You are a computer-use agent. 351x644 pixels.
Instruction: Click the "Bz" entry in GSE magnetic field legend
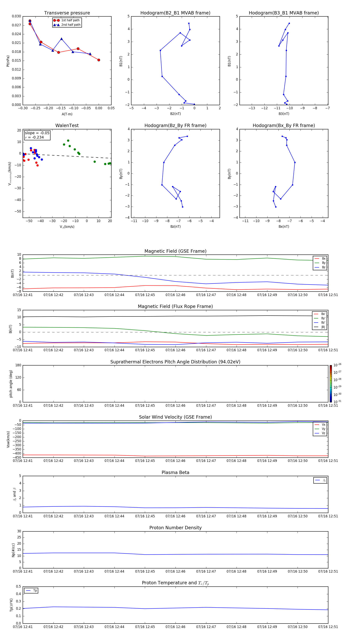(320, 267)
